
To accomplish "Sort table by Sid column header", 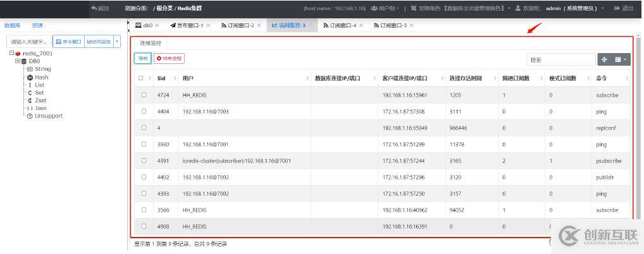I will click(x=166, y=78).
